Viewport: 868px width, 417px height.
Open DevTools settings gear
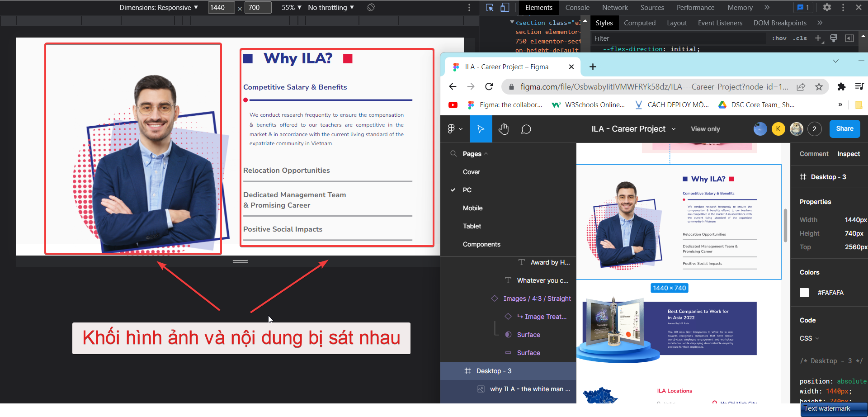pyautogui.click(x=827, y=7)
